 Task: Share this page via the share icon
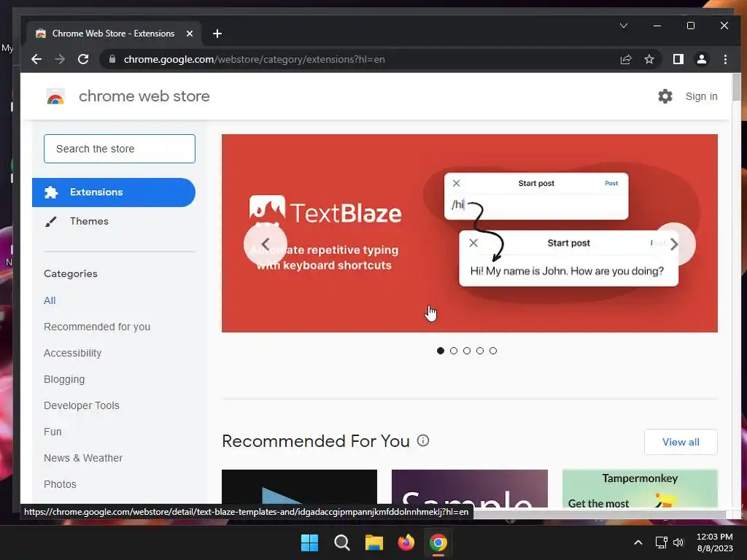[x=625, y=59]
